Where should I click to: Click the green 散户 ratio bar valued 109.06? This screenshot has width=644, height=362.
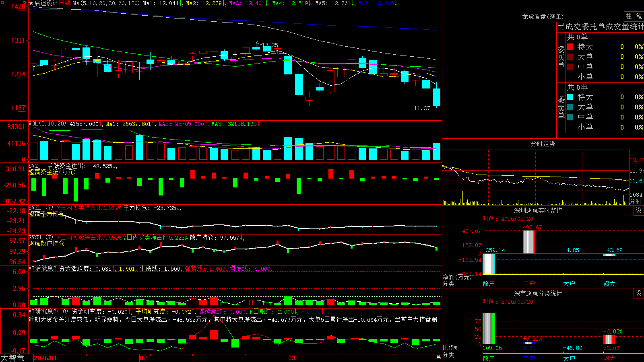(x=489, y=329)
